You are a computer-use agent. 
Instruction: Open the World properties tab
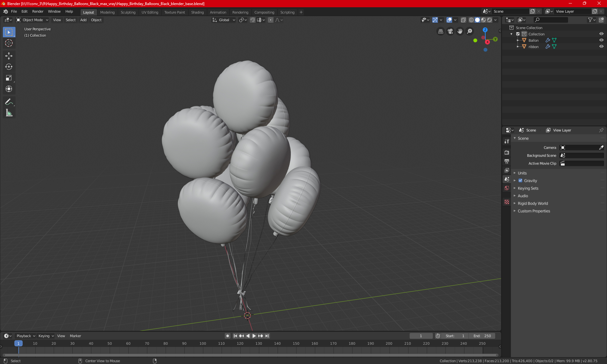(x=507, y=188)
